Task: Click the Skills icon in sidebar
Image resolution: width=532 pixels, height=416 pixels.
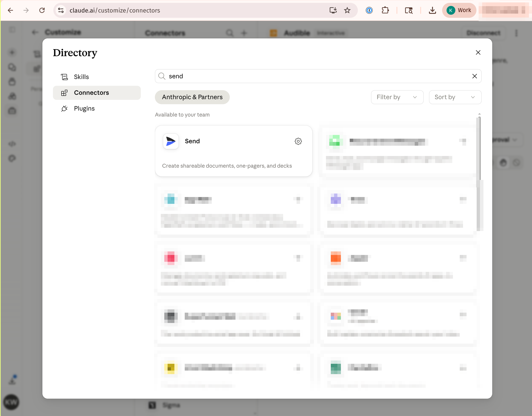Action: [x=64, y=77]
